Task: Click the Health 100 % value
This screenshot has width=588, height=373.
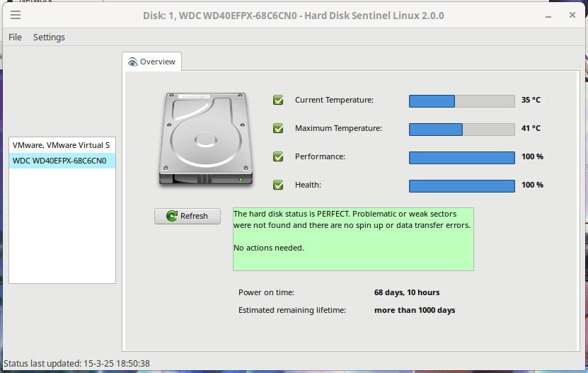Action: (532, 185)
